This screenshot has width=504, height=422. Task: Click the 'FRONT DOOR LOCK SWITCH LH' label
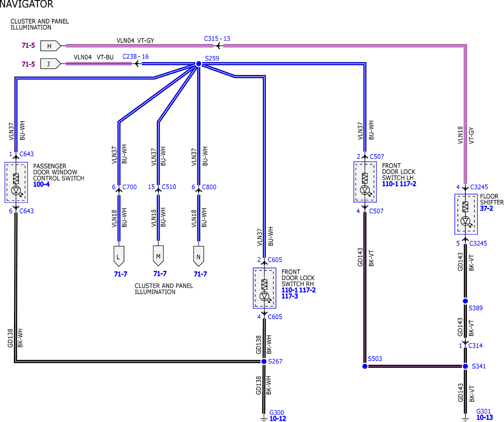(398, 172)
